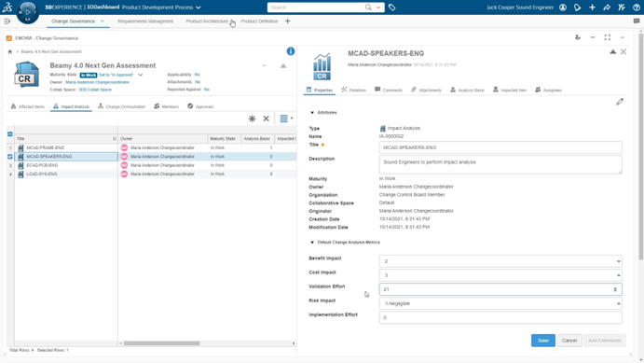Open the Impacted Item tab
The height and width of the screenshot is (363, 644).
(x=510, y=90)
